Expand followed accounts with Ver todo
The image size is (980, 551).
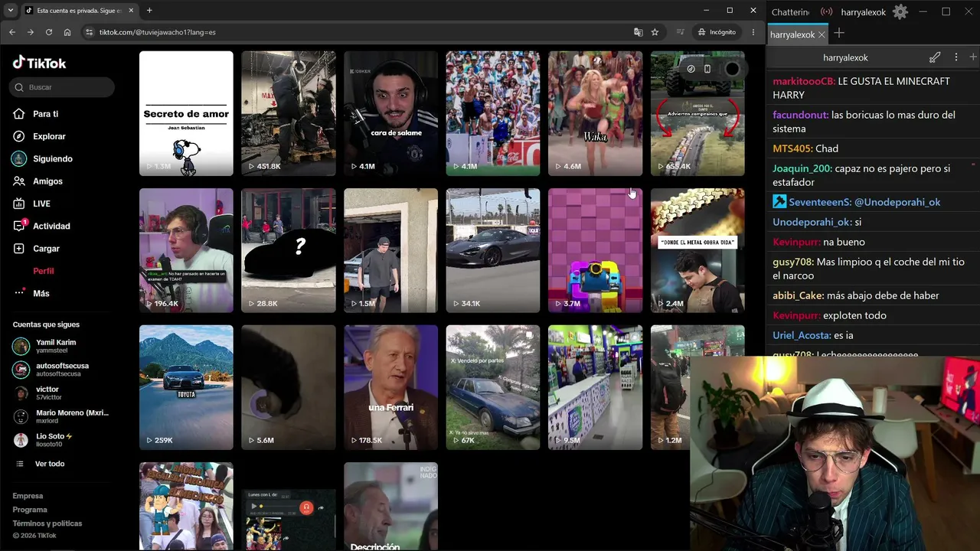(x=49, y=464)
